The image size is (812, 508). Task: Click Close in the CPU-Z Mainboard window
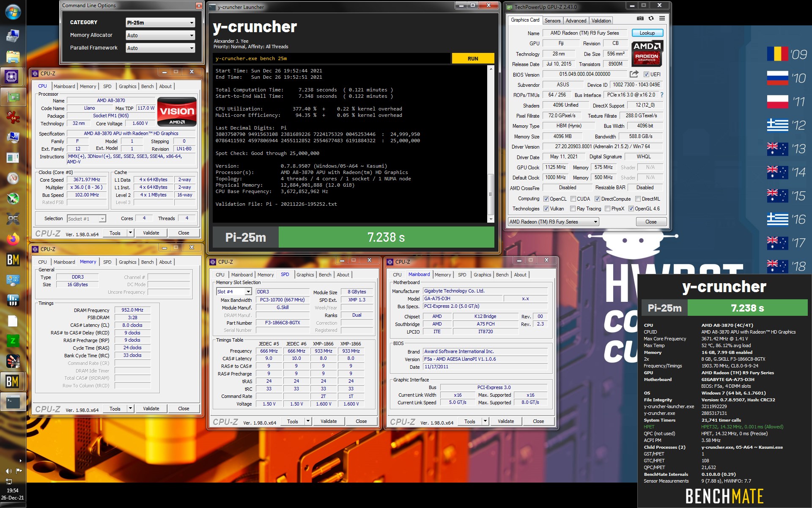click(x=538, y=421)
